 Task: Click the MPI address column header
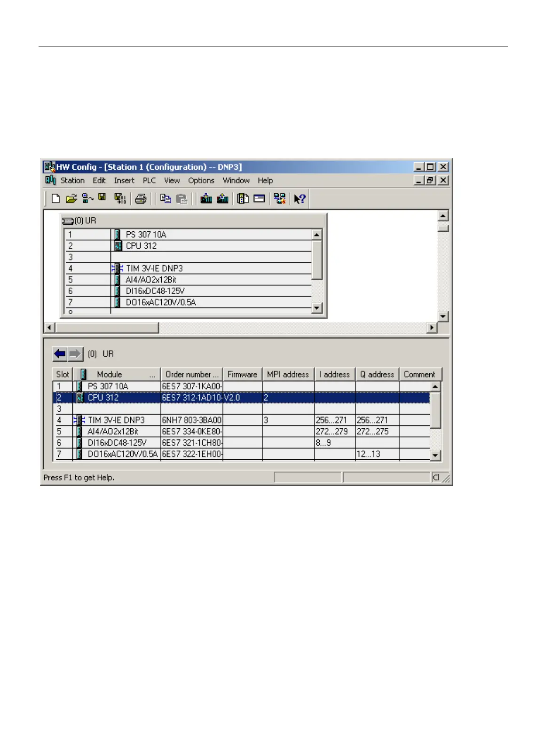[x=288, y=374]
